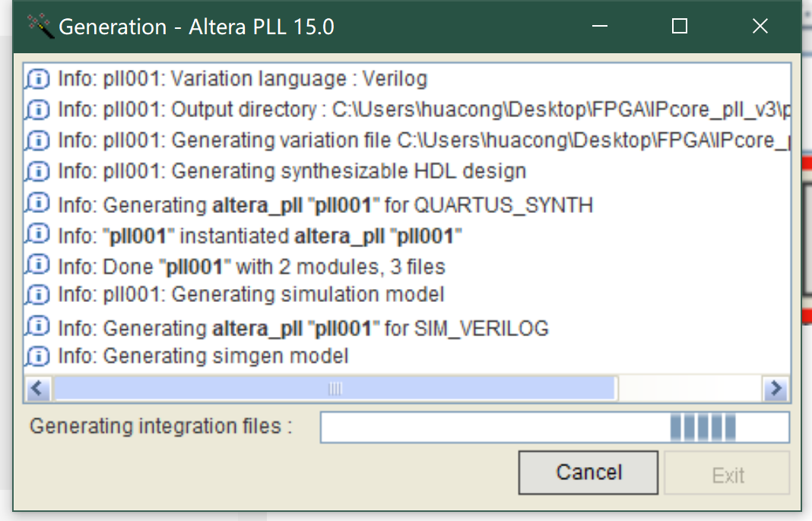Click the left arrow of the horizontal scrollbar
Image resolution: width=812 pixels, height=521 pixels.
pos(37,389)
